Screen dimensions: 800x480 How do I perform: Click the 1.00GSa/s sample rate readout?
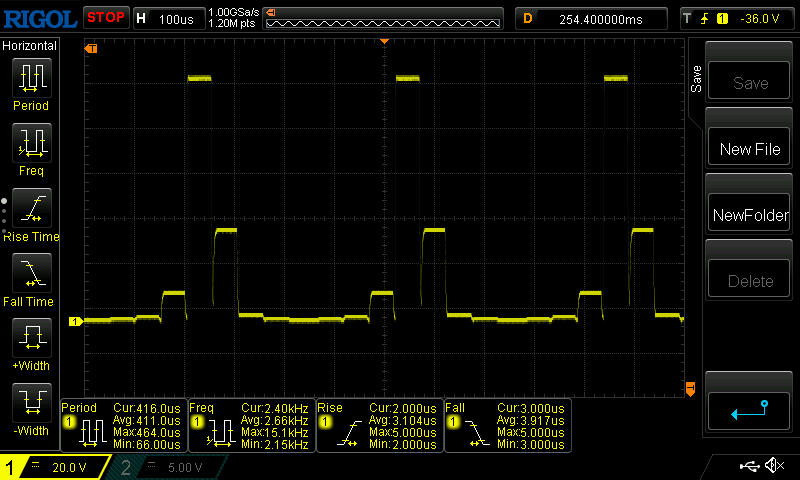tap(233, 12)
